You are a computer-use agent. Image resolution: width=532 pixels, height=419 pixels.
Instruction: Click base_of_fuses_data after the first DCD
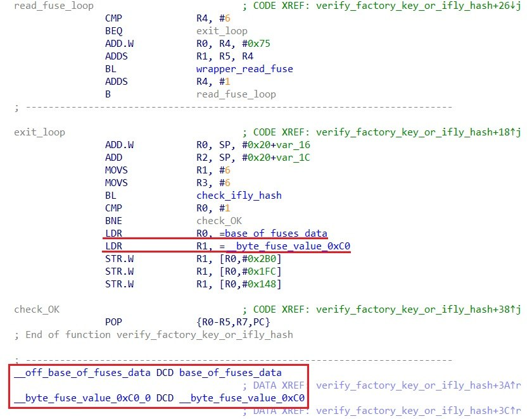point(231,373)
